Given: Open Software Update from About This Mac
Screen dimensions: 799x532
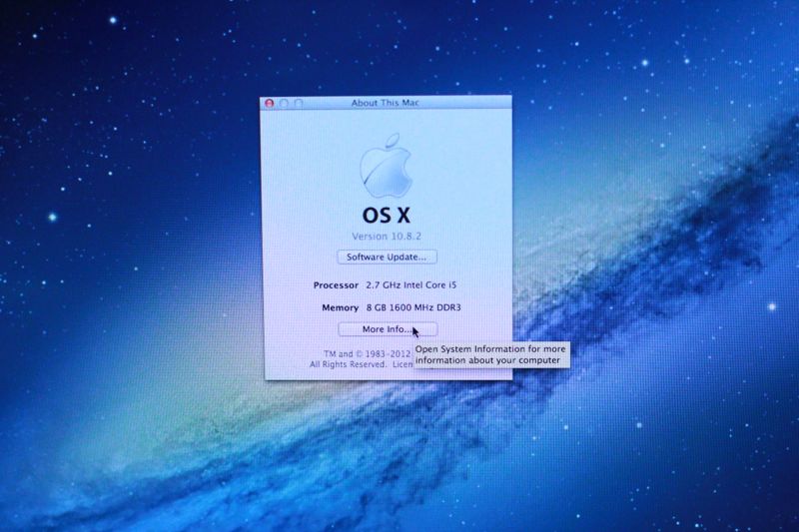Looking at the screenshot, I should pyautogui.click(x=387, y=258).
